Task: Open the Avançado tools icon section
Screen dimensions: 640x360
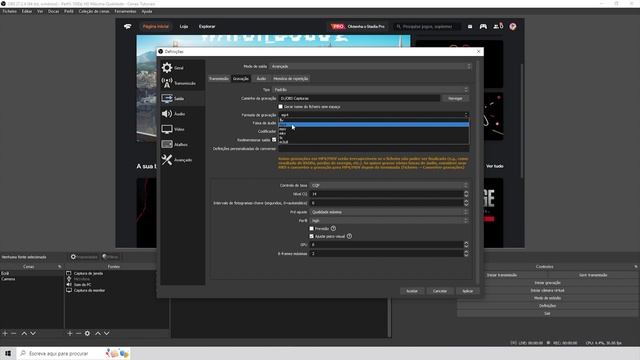Action: [167, 160]
